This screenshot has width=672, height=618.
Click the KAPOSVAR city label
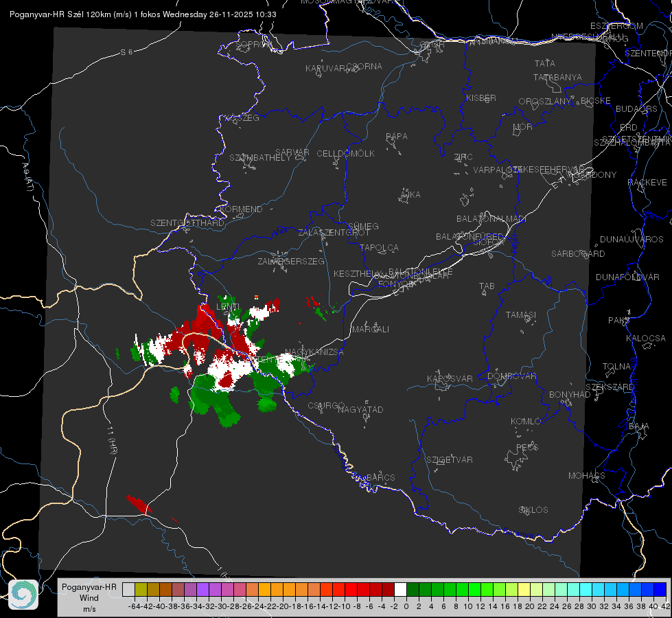click(x=450, y=378)
